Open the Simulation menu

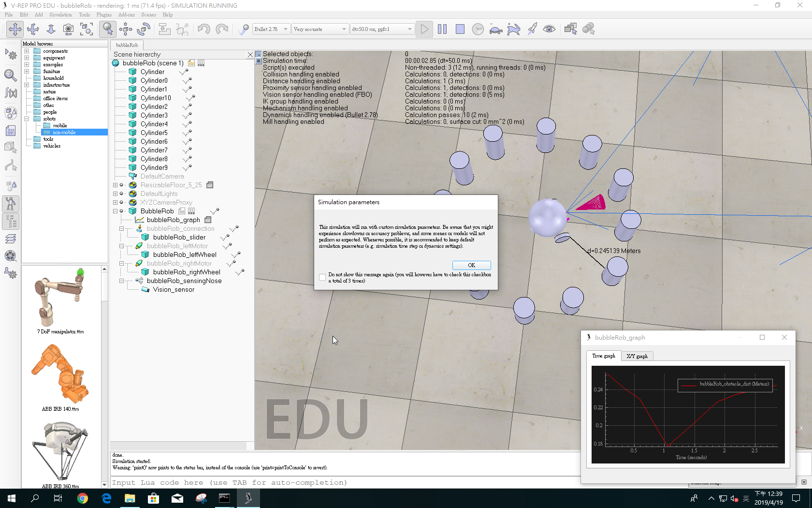[60, 15]
